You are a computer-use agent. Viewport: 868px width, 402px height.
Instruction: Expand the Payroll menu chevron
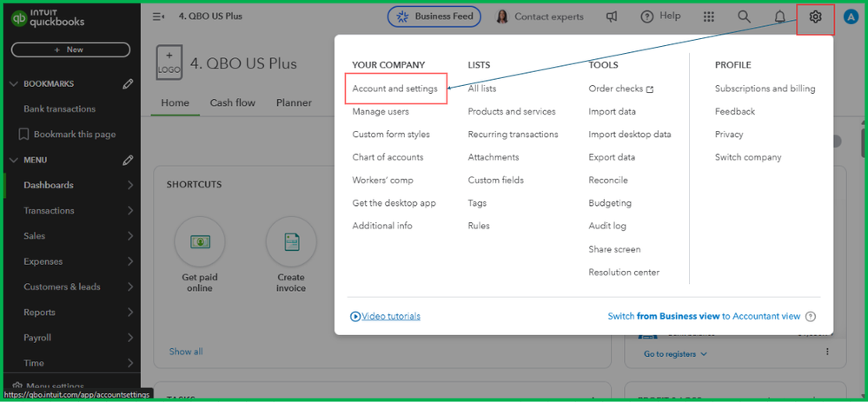click(x=130, y=338)
